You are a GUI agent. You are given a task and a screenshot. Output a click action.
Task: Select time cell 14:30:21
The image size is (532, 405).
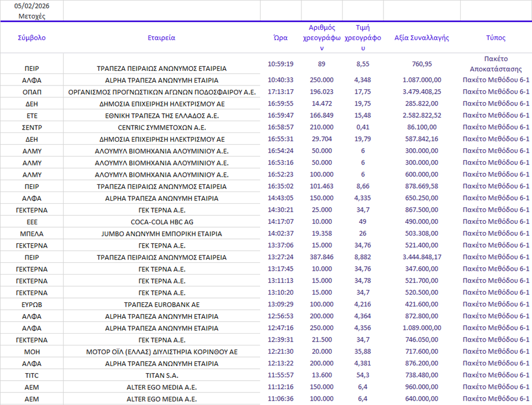pos(281,210)
